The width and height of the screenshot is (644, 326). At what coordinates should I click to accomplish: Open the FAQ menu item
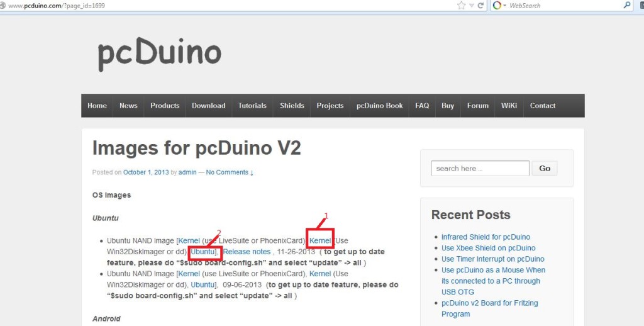coord(422,106)
